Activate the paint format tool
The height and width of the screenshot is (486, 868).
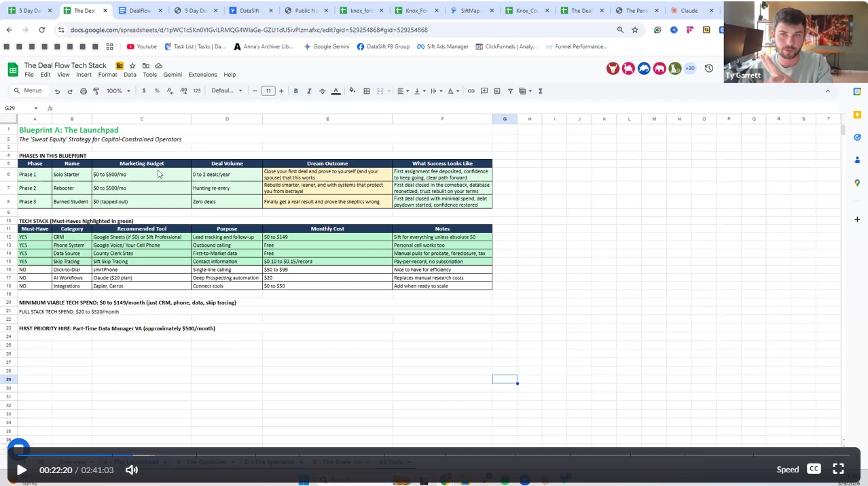point(96,91)
